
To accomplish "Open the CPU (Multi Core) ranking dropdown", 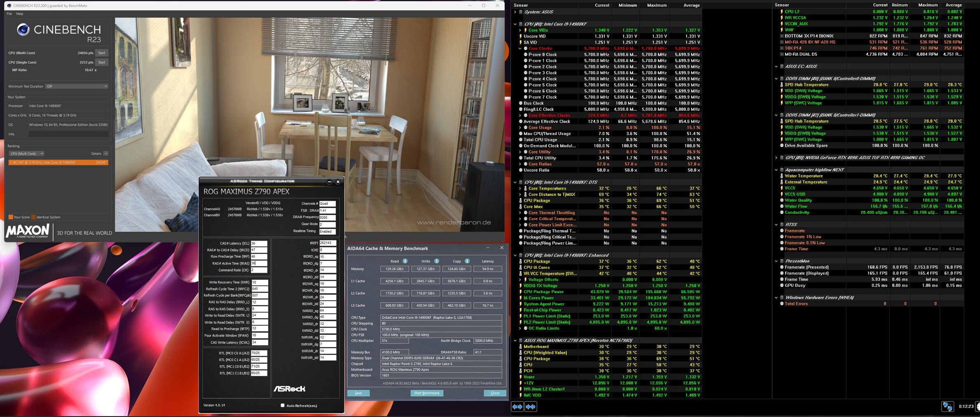I will [26, 154].
